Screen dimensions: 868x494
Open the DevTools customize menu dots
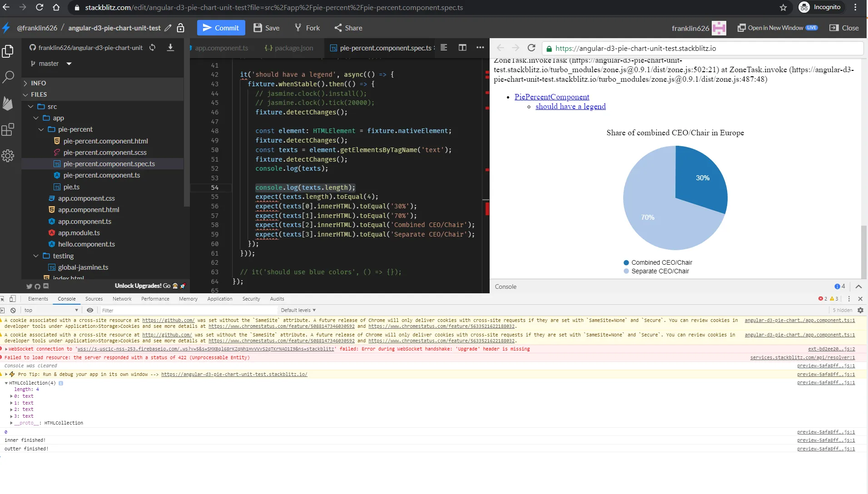849,299
